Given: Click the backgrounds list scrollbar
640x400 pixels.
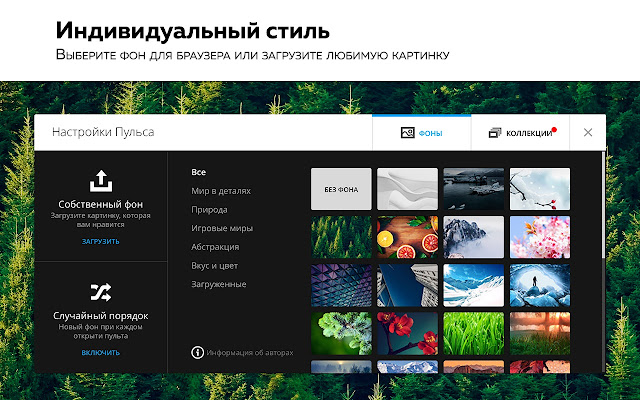Looking at the screenshot, I should [x=604, y=205].
